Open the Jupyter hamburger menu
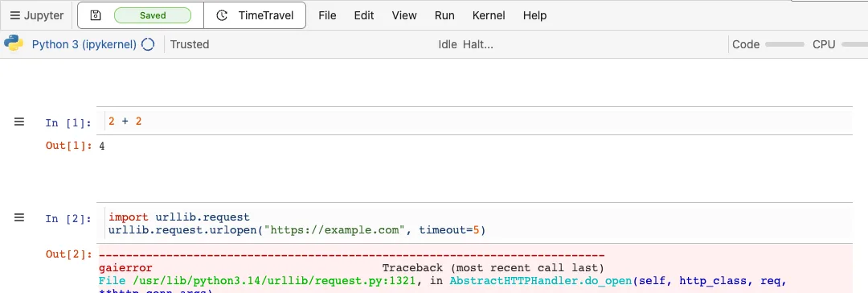Viewport: 868px width, 293px height. click(36, 15)
